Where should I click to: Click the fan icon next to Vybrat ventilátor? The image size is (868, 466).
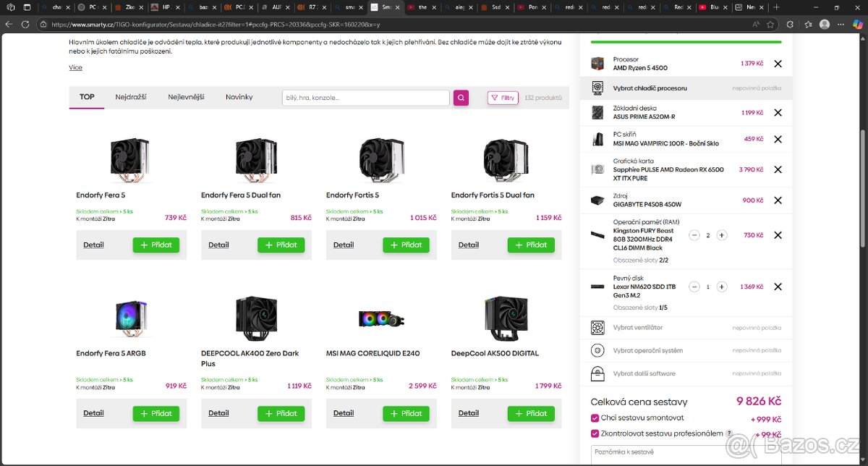(x=597, y=328)
